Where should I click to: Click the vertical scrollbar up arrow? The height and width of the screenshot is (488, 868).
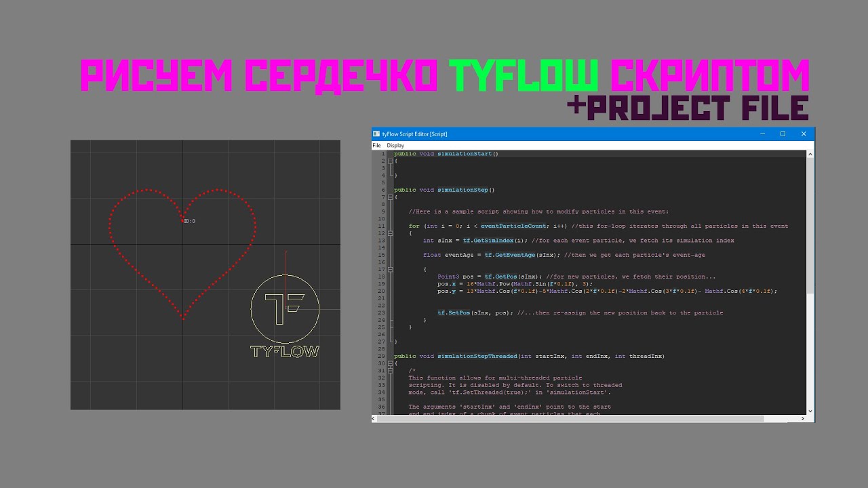(810, 155)
